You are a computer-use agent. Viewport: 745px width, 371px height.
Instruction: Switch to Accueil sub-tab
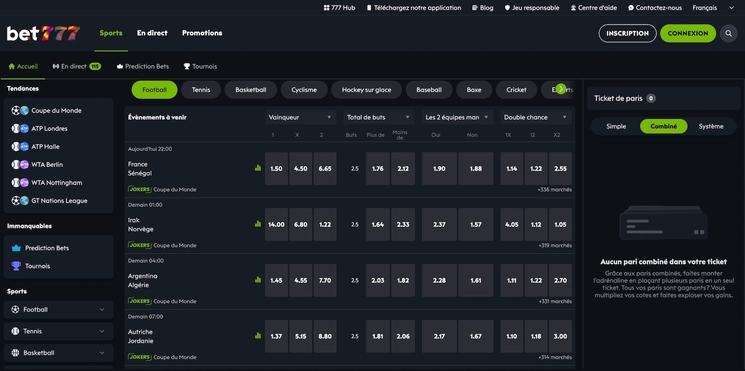pos(23,67)
